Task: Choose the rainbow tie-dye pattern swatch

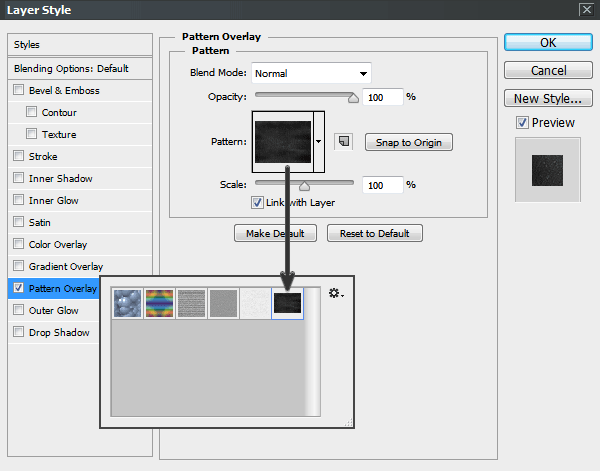Action: (158, 304)
